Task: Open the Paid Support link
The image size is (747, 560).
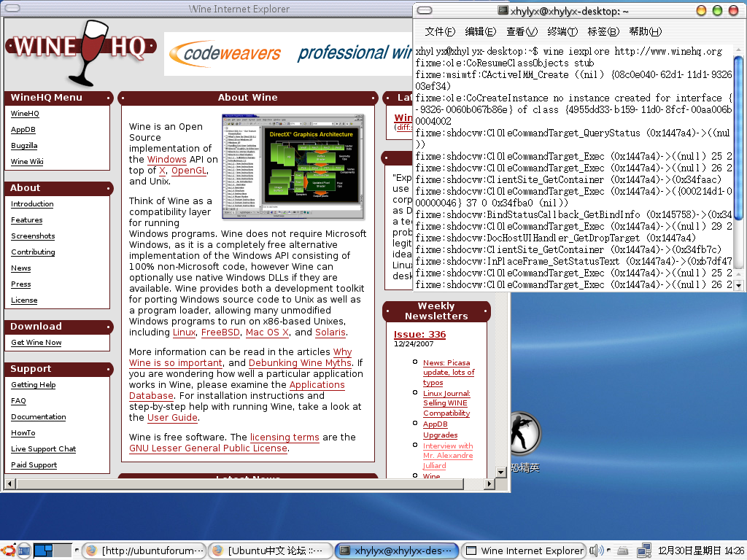Action: coord(34,465)
